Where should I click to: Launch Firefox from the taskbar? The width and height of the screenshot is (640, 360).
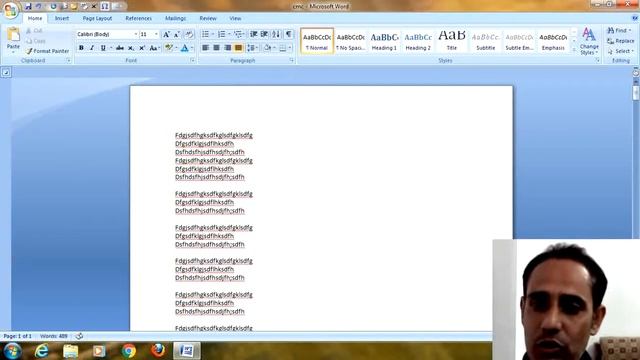click(158, 351)
